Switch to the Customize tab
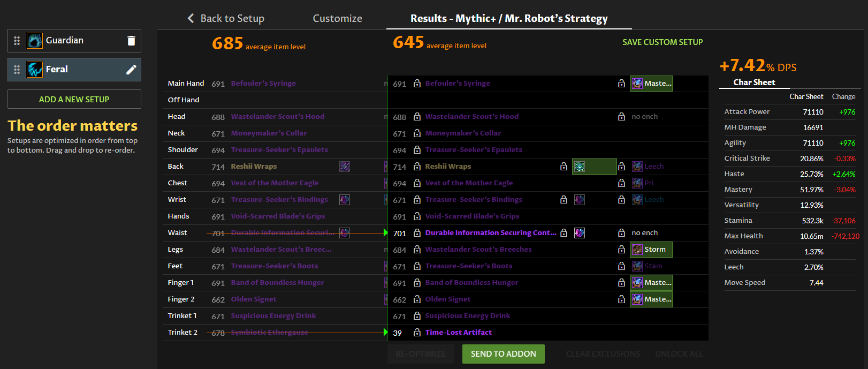This screenshot has height=369, width=868. click(337, 18)
